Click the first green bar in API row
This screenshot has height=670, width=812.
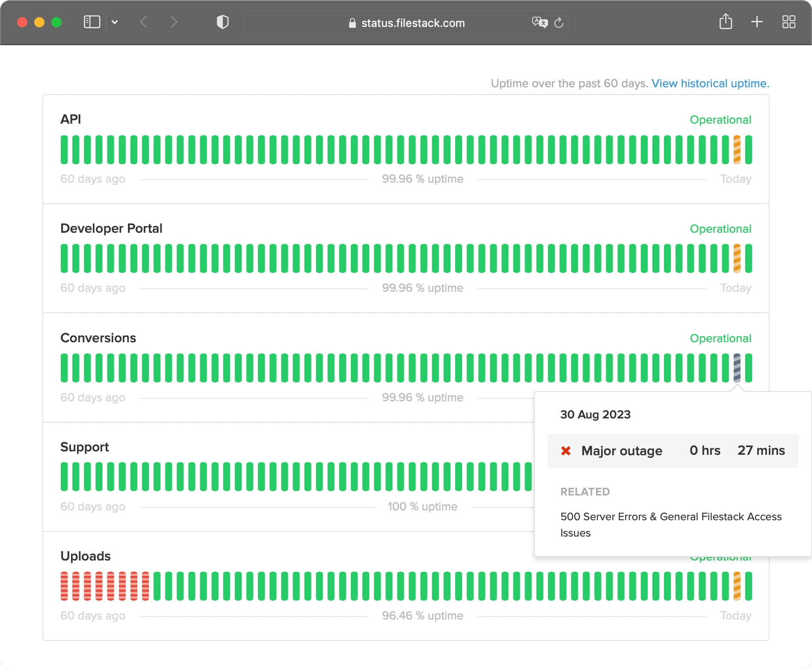point(64,150)
